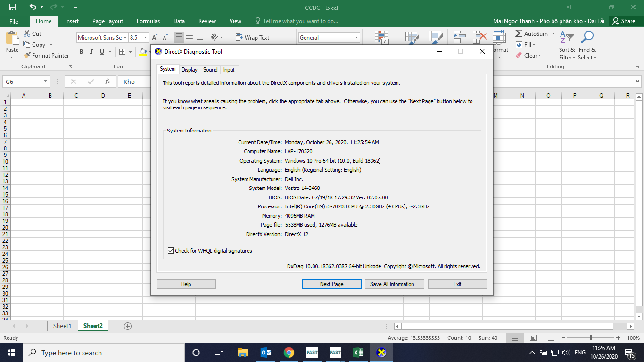Image resolution: width=644 pixels, height=362 pixels.
Task: Click the zoom slider in status bar
Action: pos(590,338)
